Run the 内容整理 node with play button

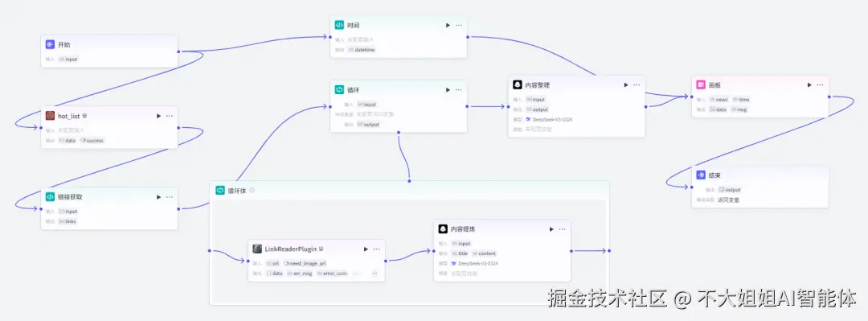(626, 84)
